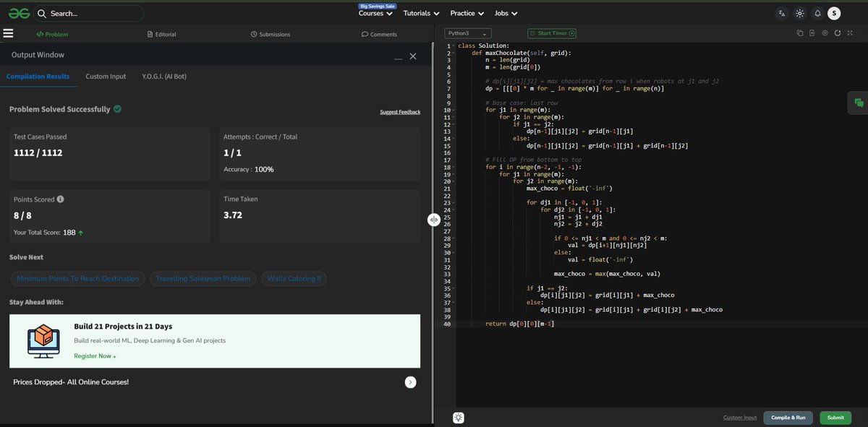Click the bottom Custom Input link
868x427 pixels.
point(740,418)
